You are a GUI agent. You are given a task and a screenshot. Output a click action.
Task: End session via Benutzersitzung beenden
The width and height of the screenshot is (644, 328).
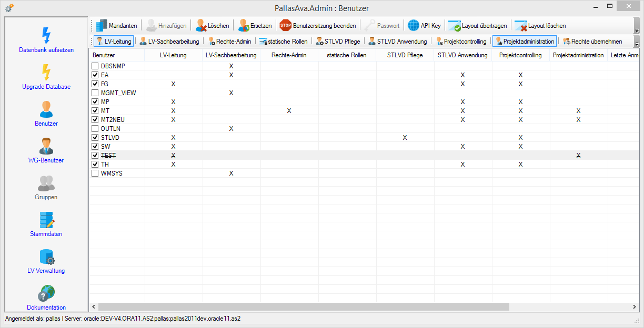click(318, 25)
